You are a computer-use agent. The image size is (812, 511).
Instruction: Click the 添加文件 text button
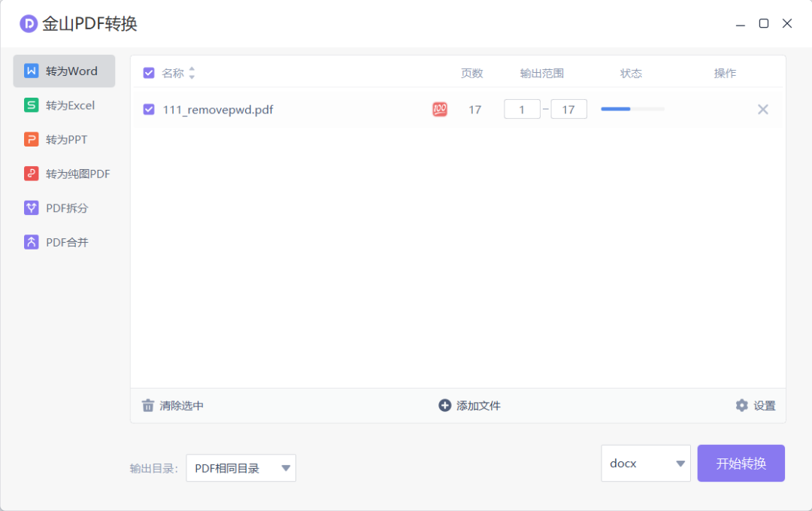tap(478, 406)
